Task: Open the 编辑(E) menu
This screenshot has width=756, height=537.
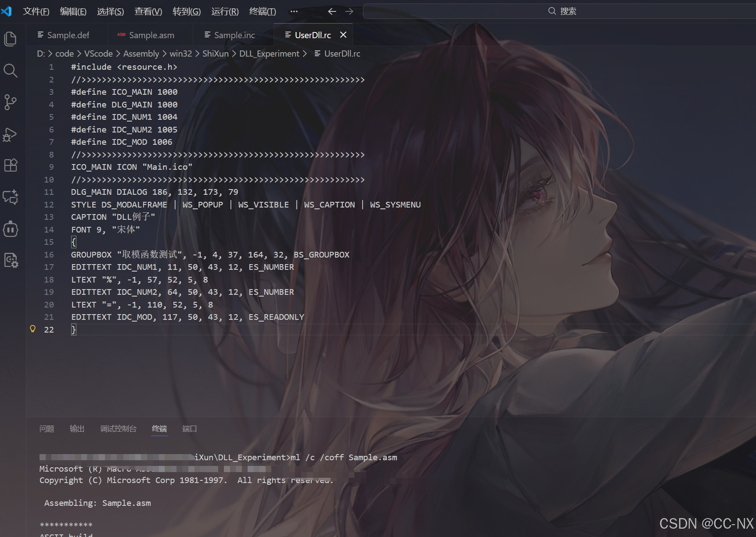Action: [x=73, y=11]
